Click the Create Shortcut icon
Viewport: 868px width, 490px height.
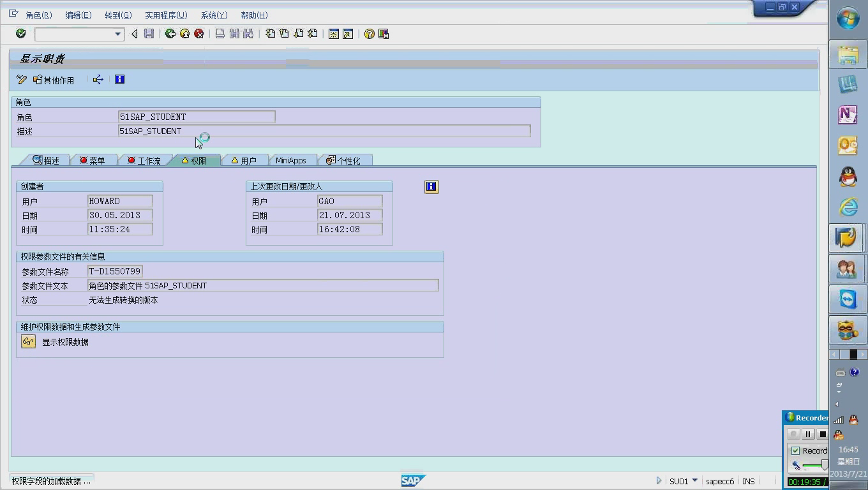tap(348, 34)
